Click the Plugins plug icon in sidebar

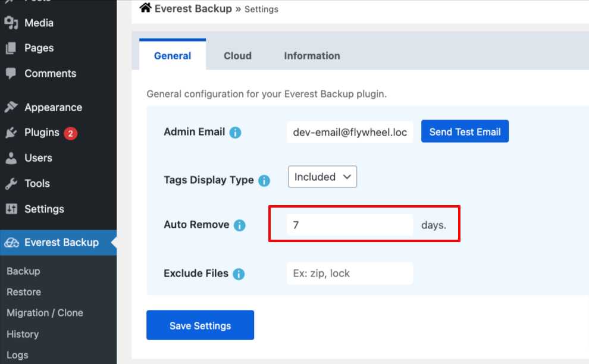pos(11,133)
